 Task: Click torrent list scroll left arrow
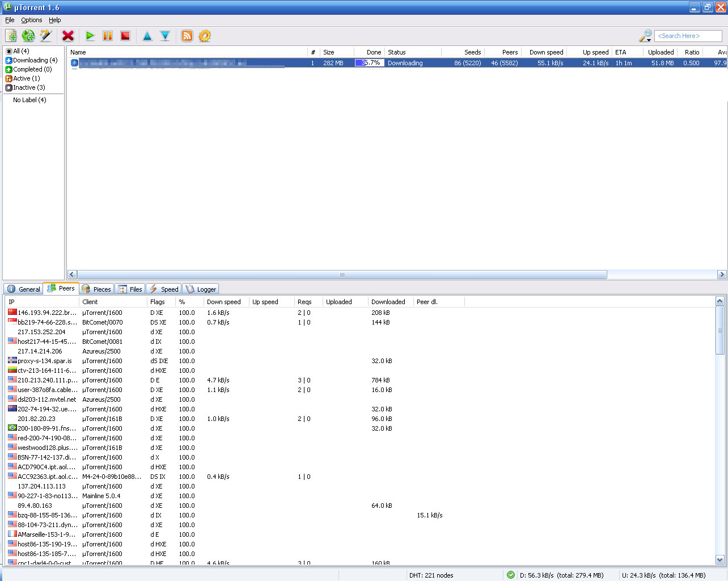[x=72, y=275]
